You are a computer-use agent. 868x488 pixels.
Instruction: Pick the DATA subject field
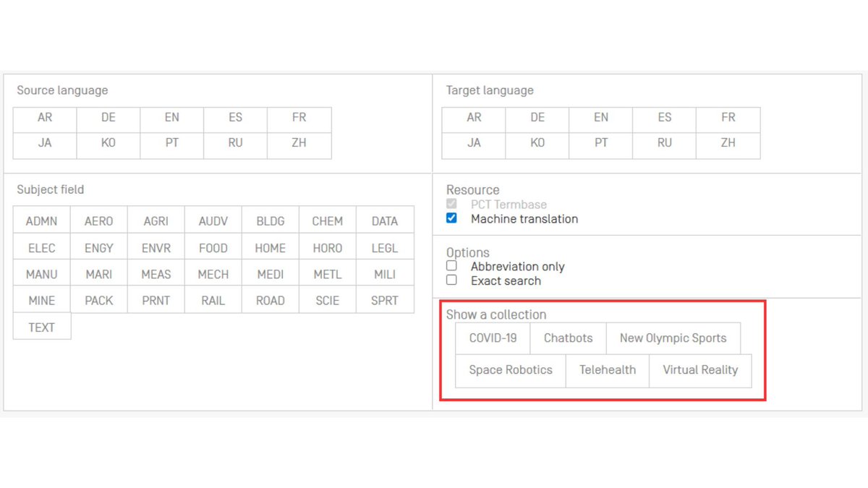click(x=385, y=221)
